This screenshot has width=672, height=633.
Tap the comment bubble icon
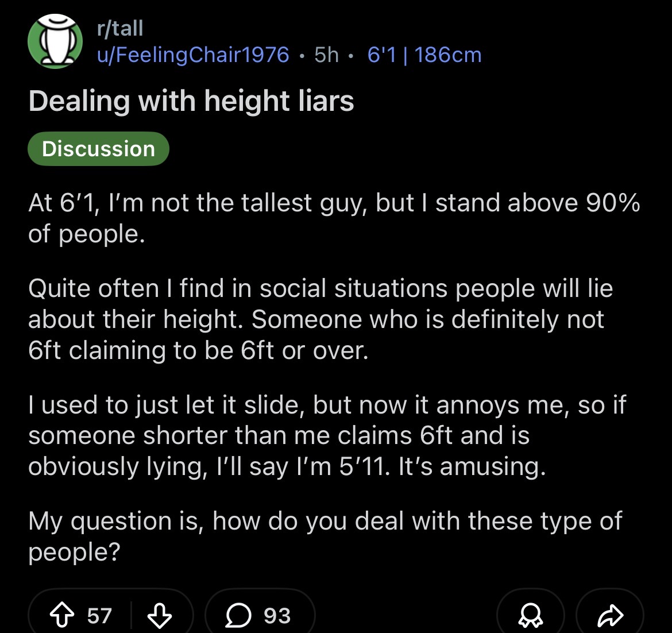236,616
